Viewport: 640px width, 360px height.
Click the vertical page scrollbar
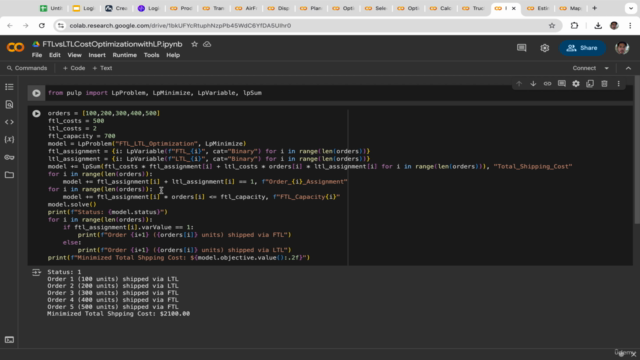coord(637,149)
